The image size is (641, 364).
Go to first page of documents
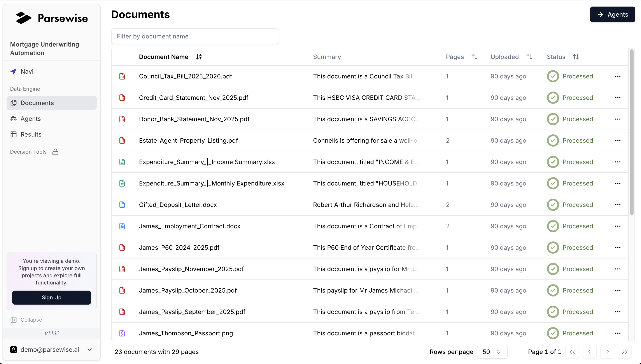572,352
